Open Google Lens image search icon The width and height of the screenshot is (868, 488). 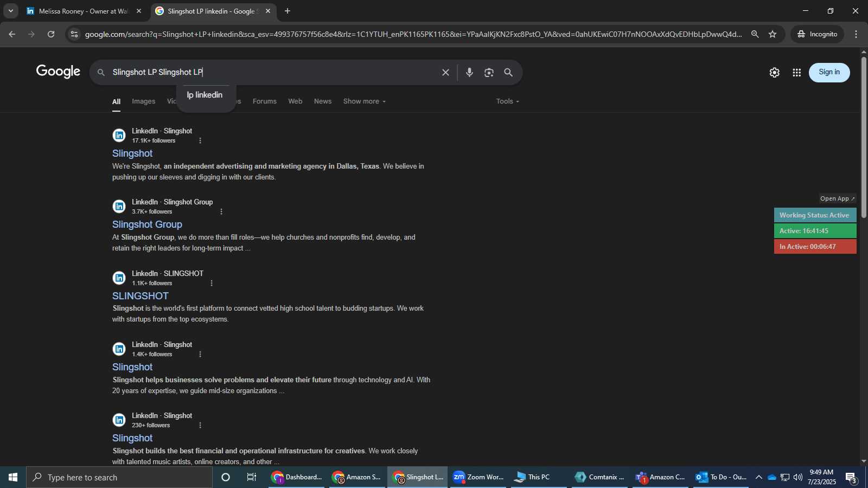tap(489, 72)
